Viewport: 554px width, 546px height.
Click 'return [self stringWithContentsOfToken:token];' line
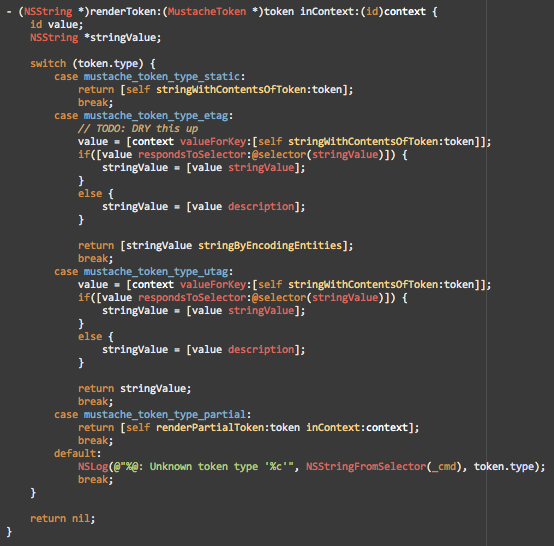pyautogui.click(x=216, y=90)
